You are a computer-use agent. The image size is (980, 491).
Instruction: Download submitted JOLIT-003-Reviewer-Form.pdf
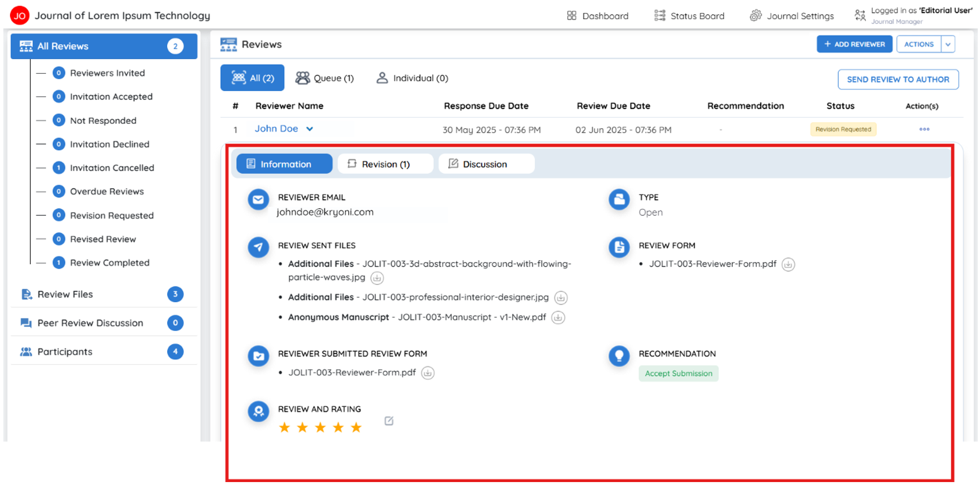click(428, 373)
